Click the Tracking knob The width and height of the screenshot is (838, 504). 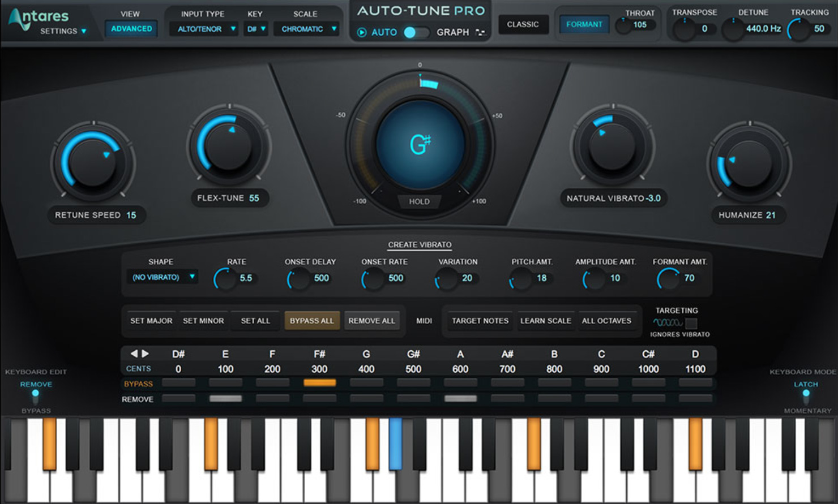point(798,29)
